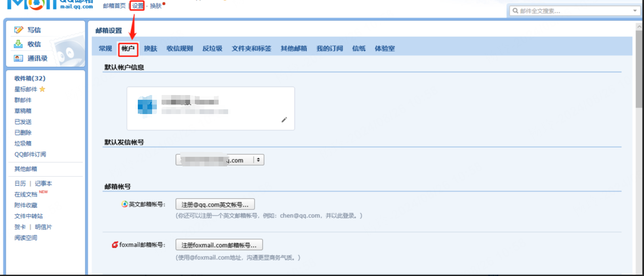The image size is (644, 276).
Task: Open the 群邮件 folder
Action: click(23, 100)
